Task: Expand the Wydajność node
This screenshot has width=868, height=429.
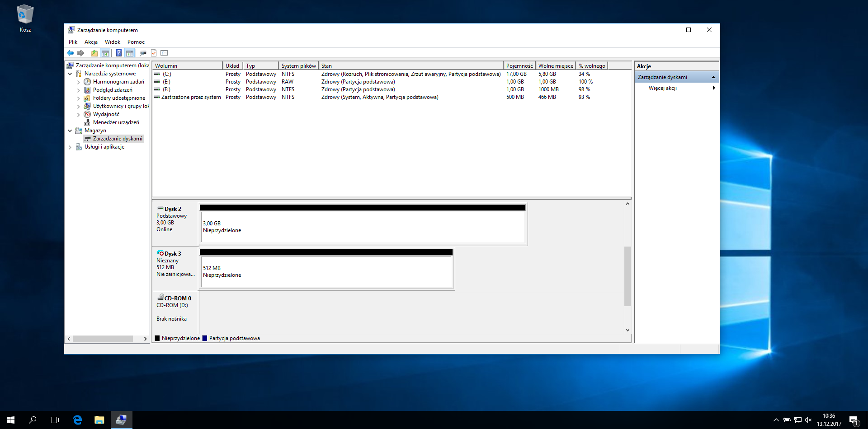Action: [79, 115]
